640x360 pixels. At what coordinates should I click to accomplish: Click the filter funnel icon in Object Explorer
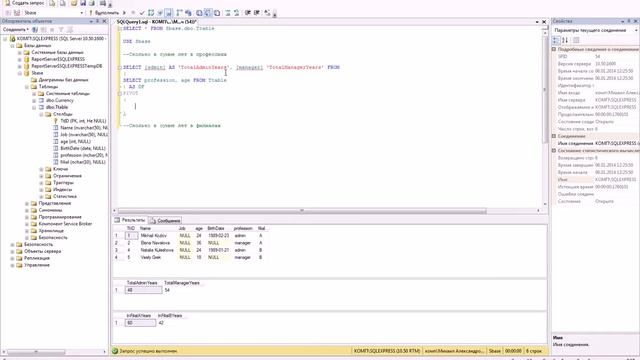tap(61, 30)
